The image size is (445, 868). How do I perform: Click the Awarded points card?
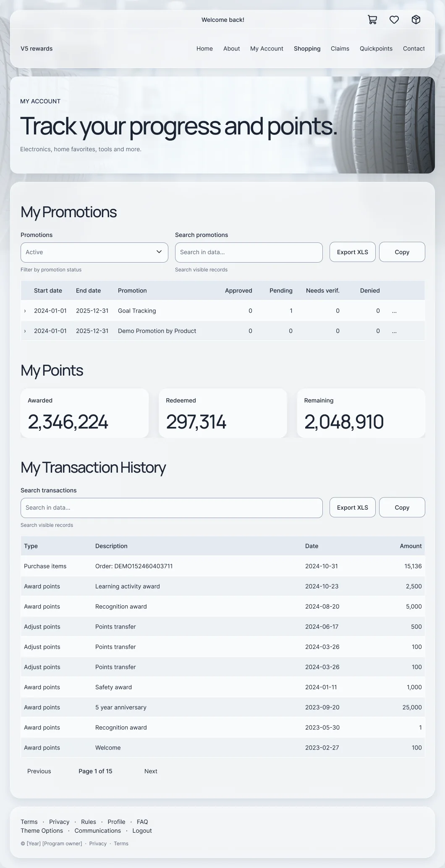click(x=85, y=413)
